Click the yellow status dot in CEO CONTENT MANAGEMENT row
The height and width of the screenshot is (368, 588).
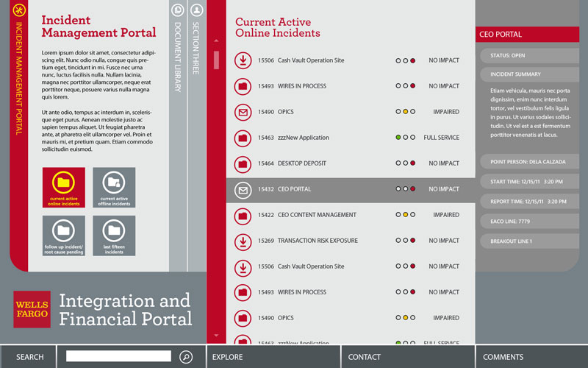[x=406, y=215]
